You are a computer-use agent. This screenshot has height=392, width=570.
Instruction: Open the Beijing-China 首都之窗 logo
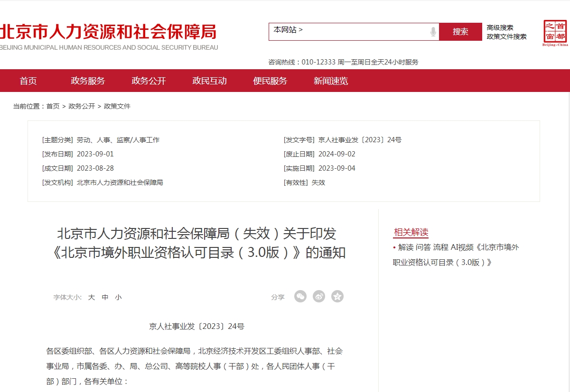click(x=555, y=33)
